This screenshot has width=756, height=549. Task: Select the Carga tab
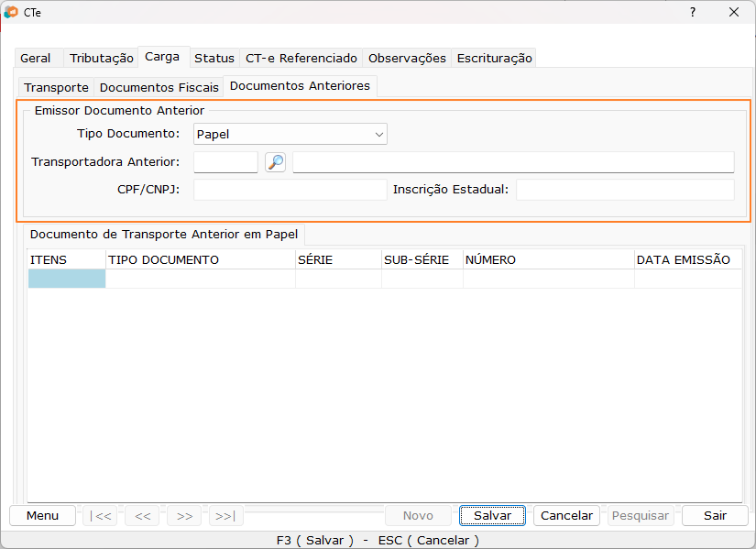[162, 57]
